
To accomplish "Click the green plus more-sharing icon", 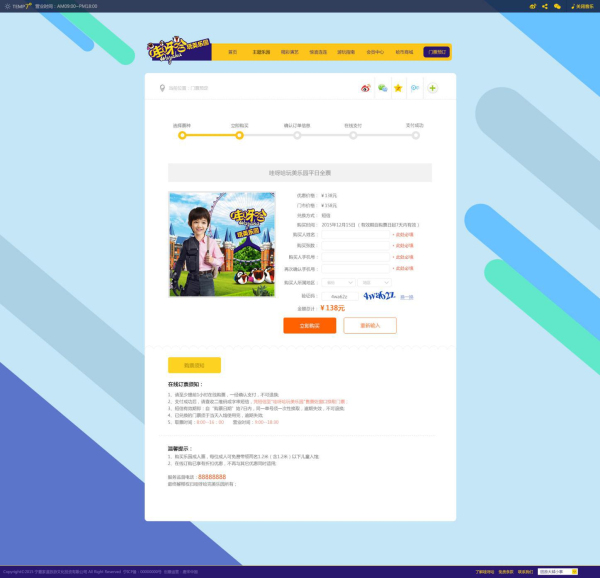I will (432, 88).
